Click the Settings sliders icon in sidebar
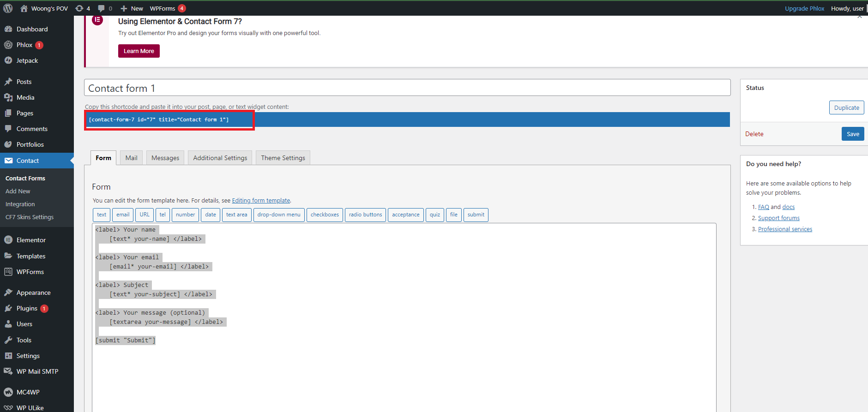Viewport: 868px width, 412px height. [x=8, y=356]
